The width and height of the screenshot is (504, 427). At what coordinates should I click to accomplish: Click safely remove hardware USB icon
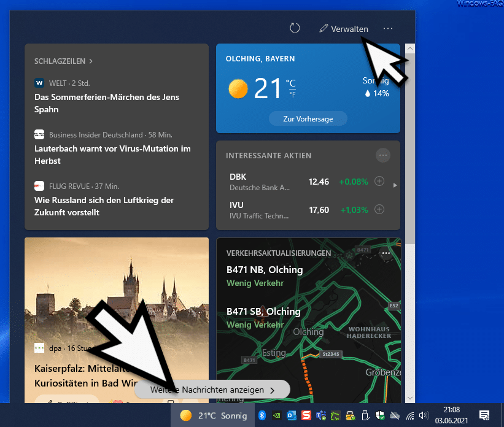coord(365,415)
